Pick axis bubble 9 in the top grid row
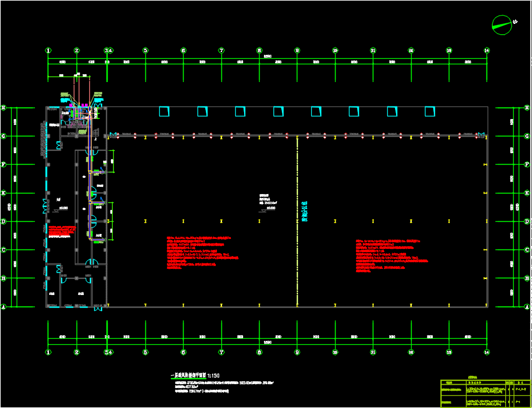The height and width of the screenshot is (408, 532). tap(297, 50)
